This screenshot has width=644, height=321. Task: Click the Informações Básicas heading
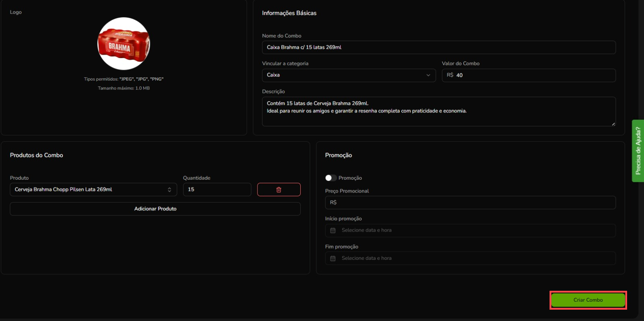[289, 13]
